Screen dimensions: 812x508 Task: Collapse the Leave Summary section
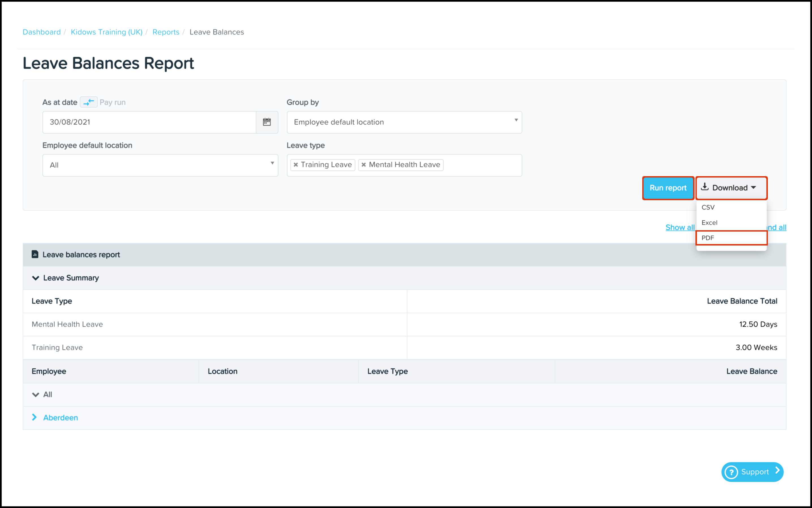point(36,278)
